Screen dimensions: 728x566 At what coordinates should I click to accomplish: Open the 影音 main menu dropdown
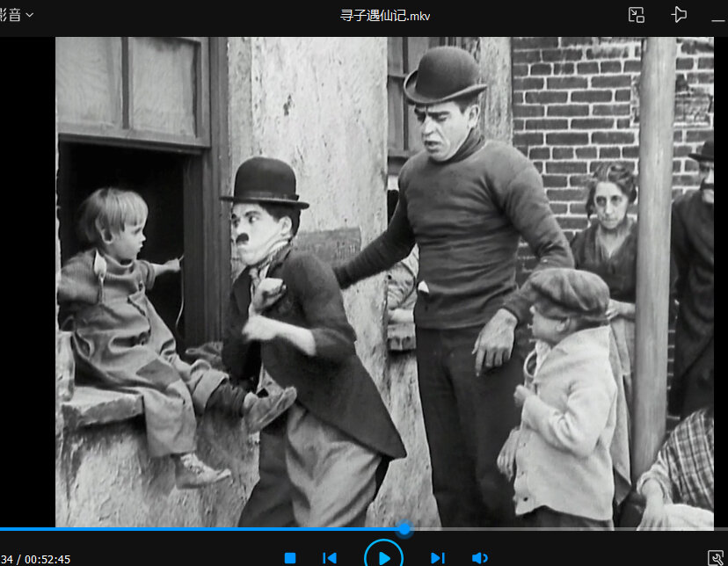(16, 15)
